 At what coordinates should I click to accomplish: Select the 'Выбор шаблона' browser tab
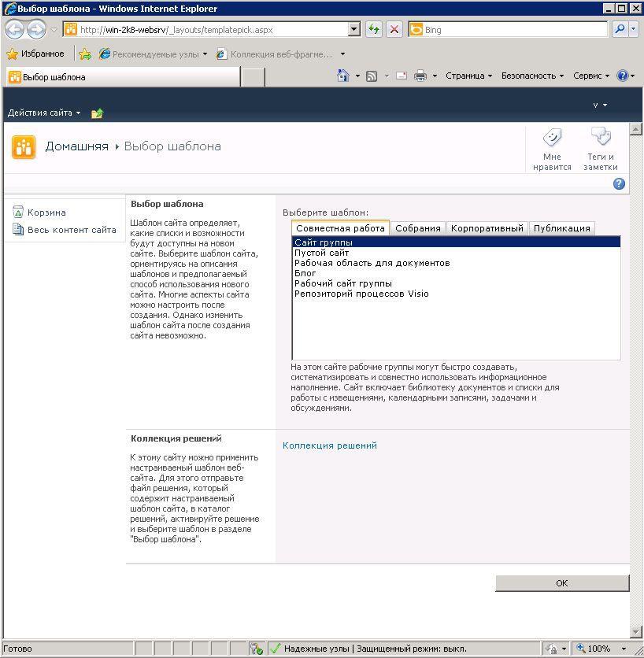pyautogui.click(x=123, y=77)
